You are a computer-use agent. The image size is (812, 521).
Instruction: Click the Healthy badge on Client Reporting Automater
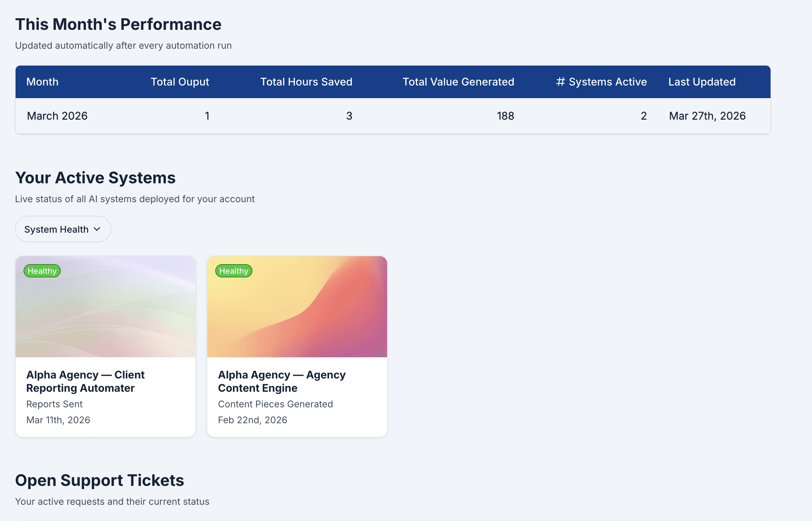42,271
